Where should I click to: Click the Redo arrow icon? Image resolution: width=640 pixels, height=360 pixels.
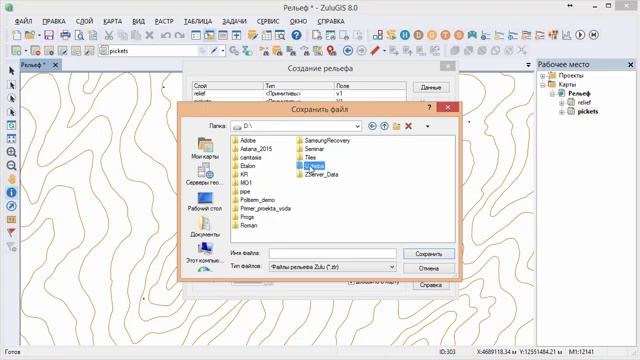click(x=179, y=35)
